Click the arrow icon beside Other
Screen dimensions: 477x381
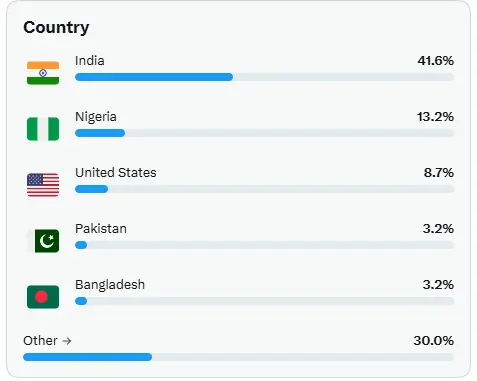pos(67,341)
